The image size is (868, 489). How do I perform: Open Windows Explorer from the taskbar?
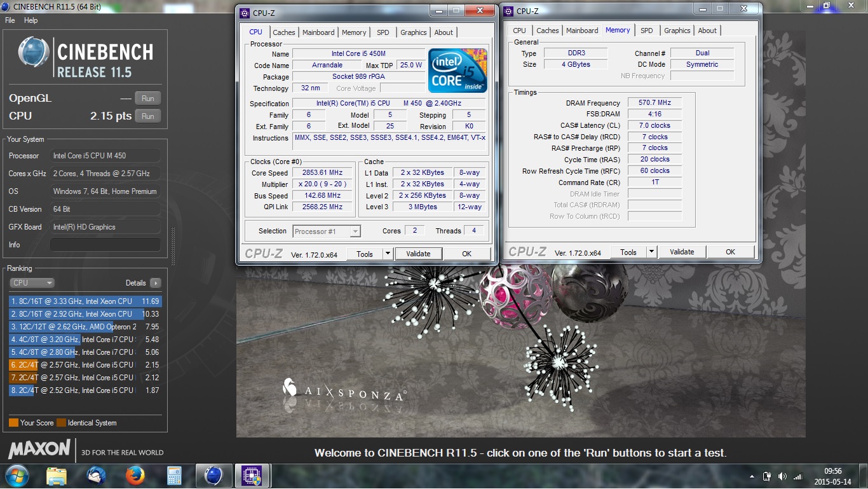(57, 476)
